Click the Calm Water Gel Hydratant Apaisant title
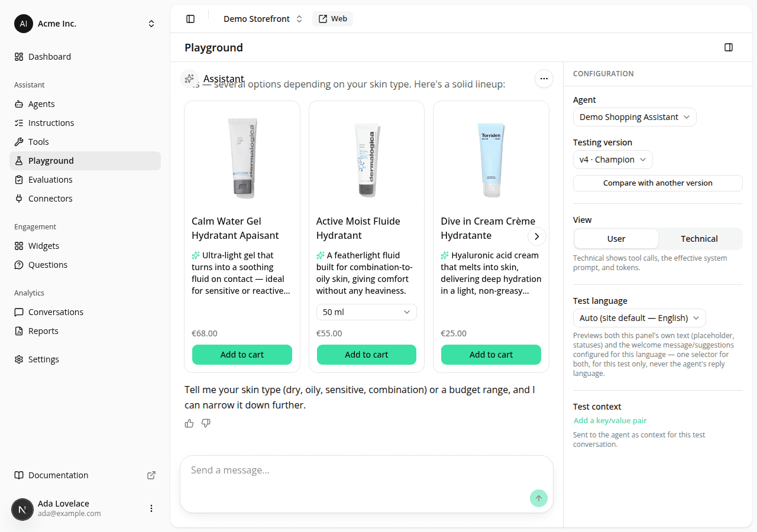This screenshot has height=532, width=757. click(235, 228)
